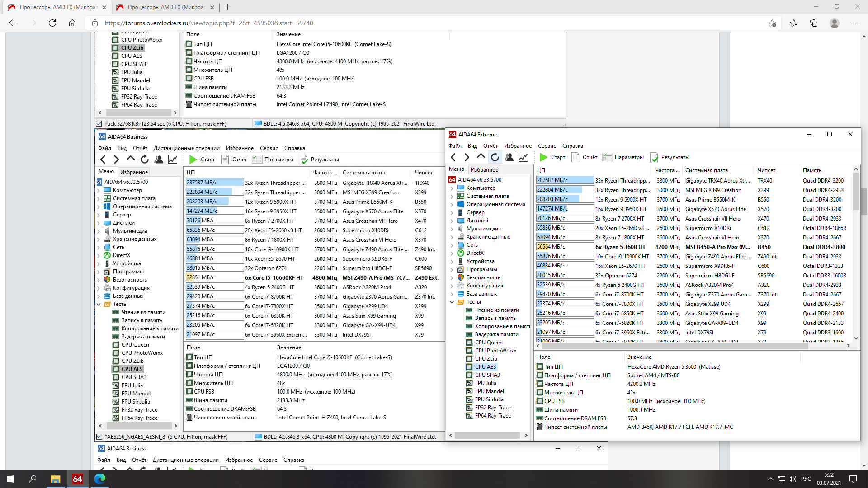Open the Report icon in AIDA64 Extreme toolbar
868x488 pixels.
click(x=576, y=157)
